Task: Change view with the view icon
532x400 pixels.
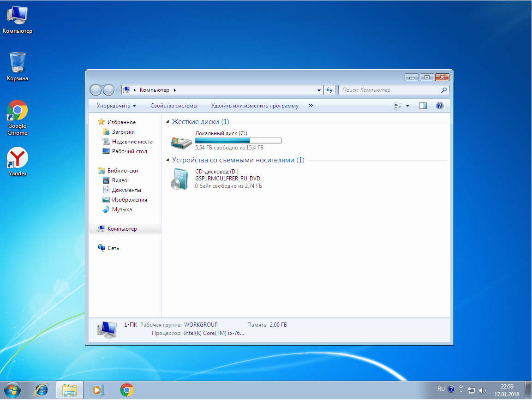Action: [398, 106]
